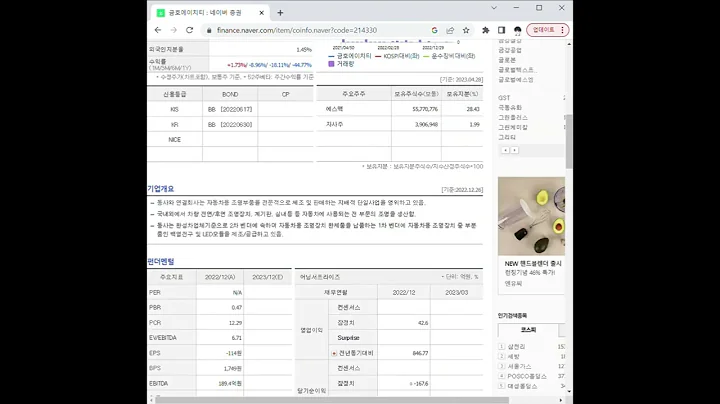This screenshot has width=720, height=404.
Task: Toggle the browser side panel icon
Action: pyautogui.click(x=501, y=30)
